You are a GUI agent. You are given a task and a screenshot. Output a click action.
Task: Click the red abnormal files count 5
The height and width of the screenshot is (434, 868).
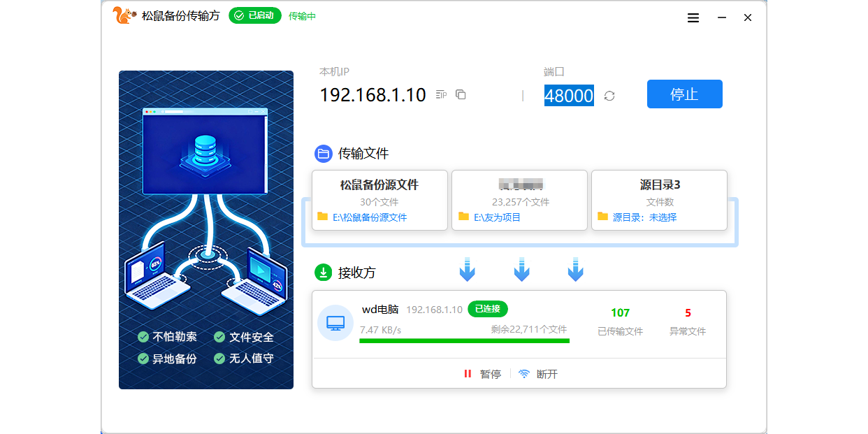688,313
